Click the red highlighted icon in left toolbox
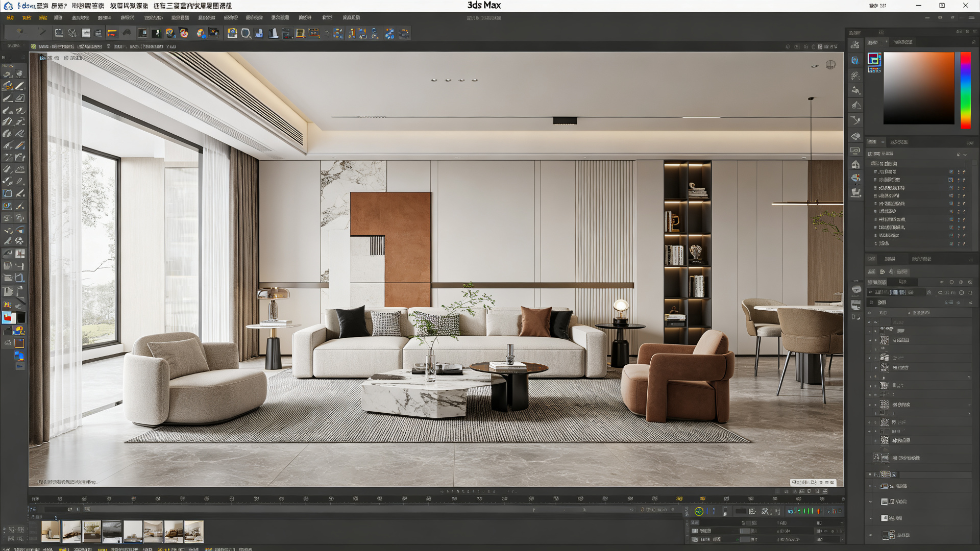The height and width of the screenshot is (551, 980). pyautogui.click(x=8, y=318)
